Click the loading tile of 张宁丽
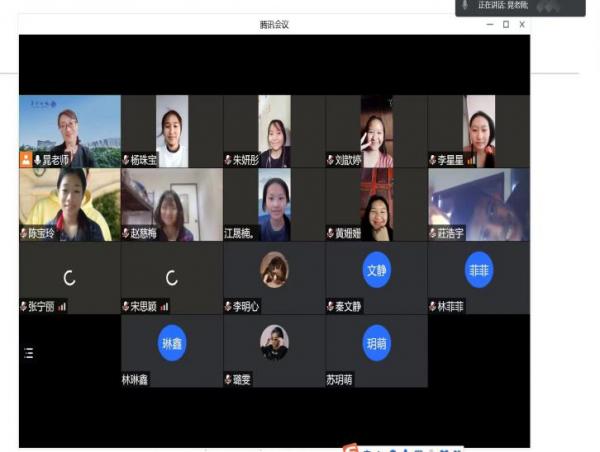Image resolution: width=600 pixels, height=452 pixels. (x=70, y=277)
